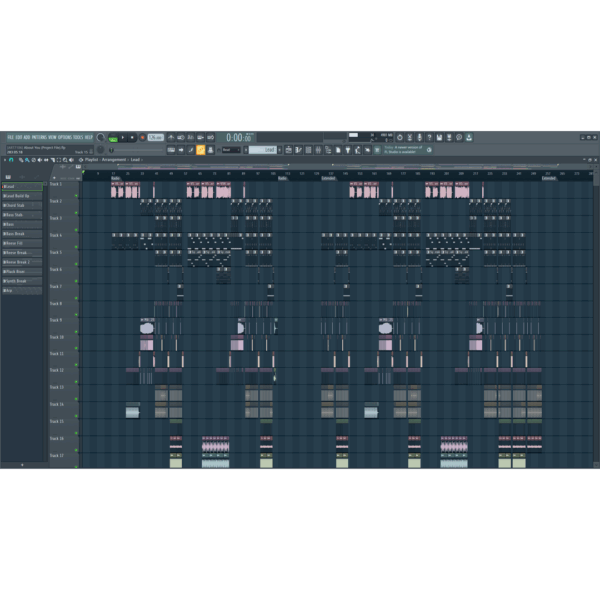Click the song position slider
The image size is (600, 600).
(136, 150)
